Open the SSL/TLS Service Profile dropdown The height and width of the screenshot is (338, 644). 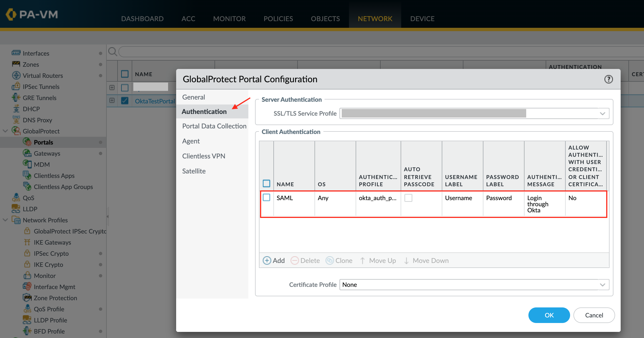coord(602,113)
